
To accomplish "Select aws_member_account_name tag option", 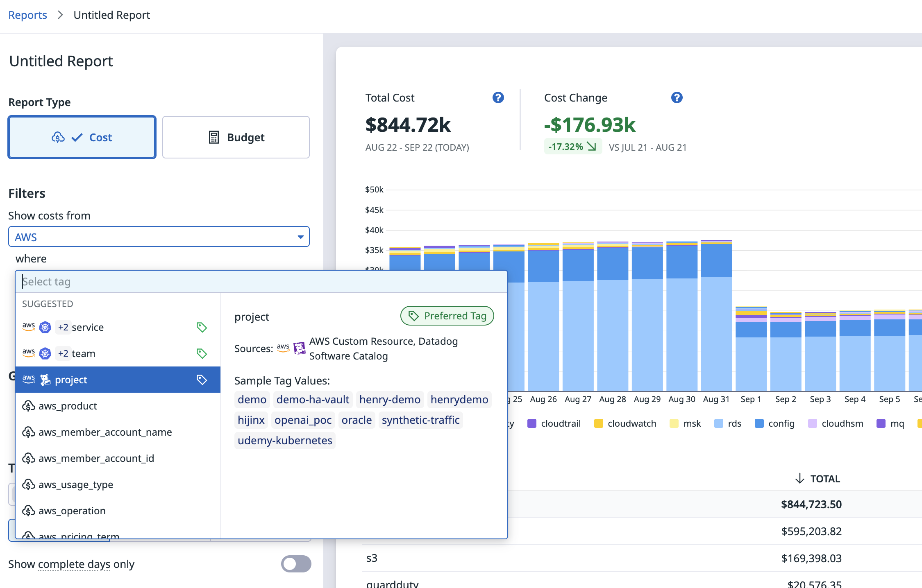I will (105, 432).
